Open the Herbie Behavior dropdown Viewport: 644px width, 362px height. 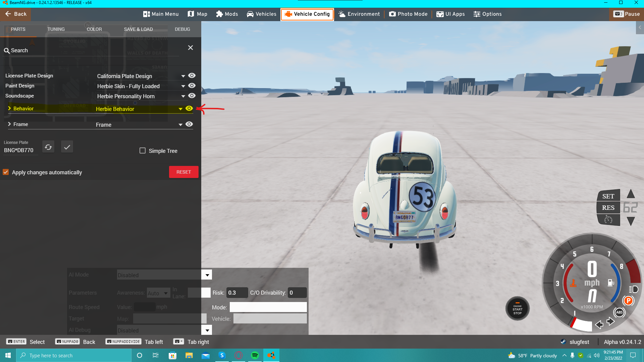click(139, 109)
